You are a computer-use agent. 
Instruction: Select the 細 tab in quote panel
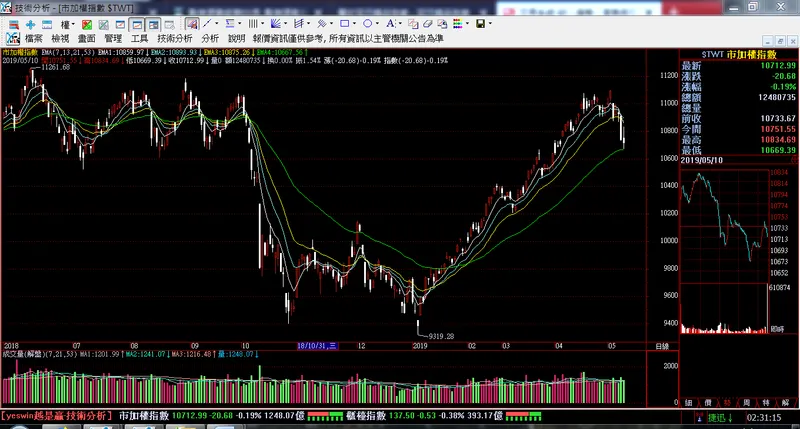tap(688, 402)
